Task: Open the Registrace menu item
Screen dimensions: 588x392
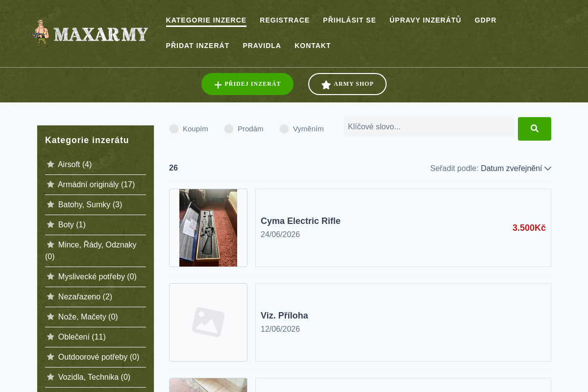Action: pyautogui.click(x=285, y=20)
